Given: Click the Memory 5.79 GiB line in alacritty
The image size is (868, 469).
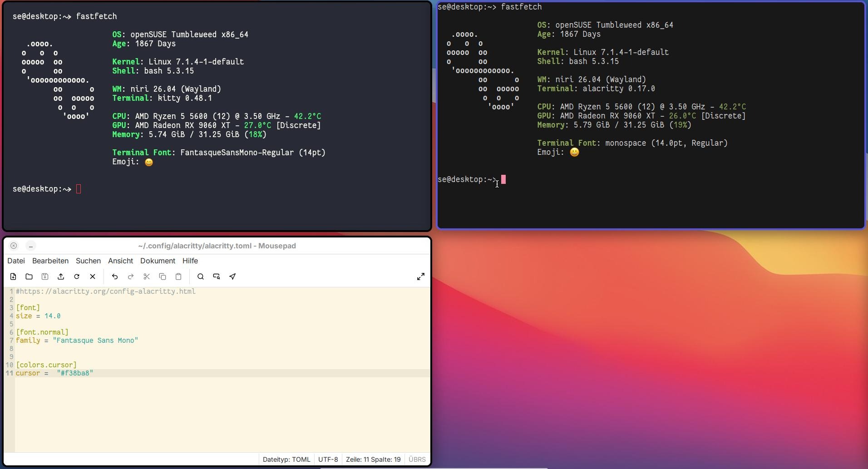Looking at the screenshot, I should 614,125.
